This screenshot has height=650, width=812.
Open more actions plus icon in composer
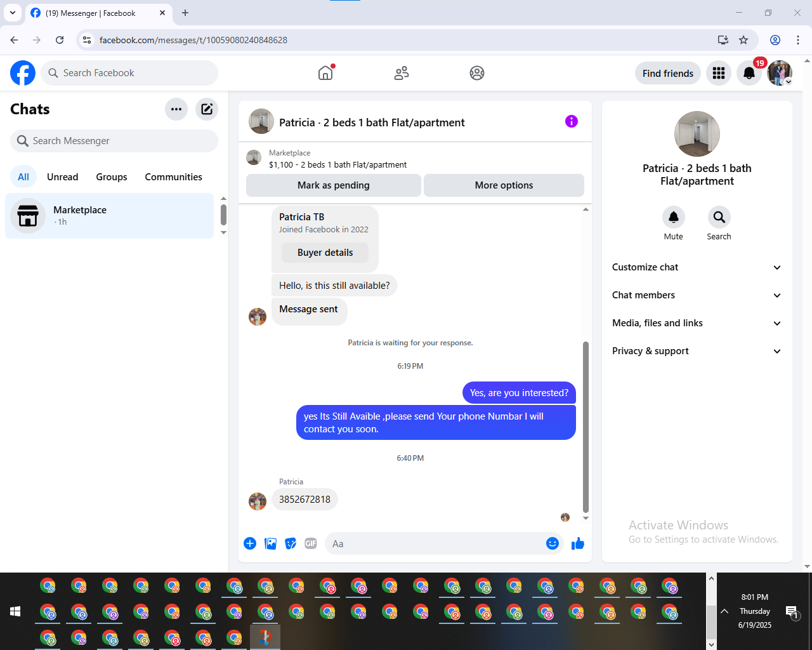click(x=250, y=543)
